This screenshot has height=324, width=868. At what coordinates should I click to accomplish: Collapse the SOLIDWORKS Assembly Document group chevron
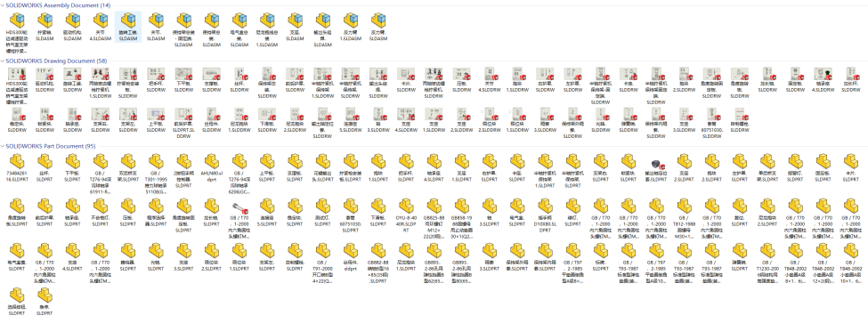[2, 5]
